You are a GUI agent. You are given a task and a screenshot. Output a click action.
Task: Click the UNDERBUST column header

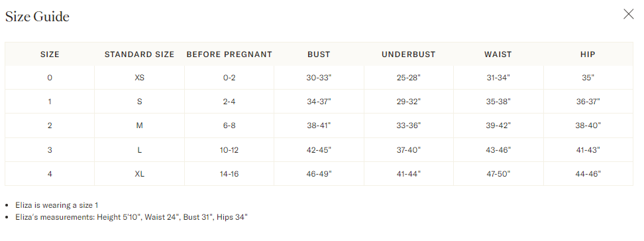pos(409,54)
